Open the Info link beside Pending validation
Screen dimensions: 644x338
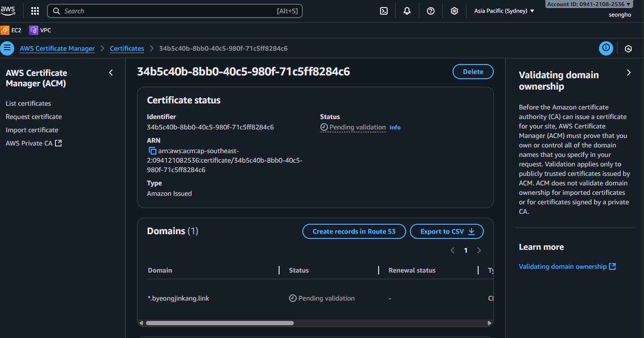[395, 128]
